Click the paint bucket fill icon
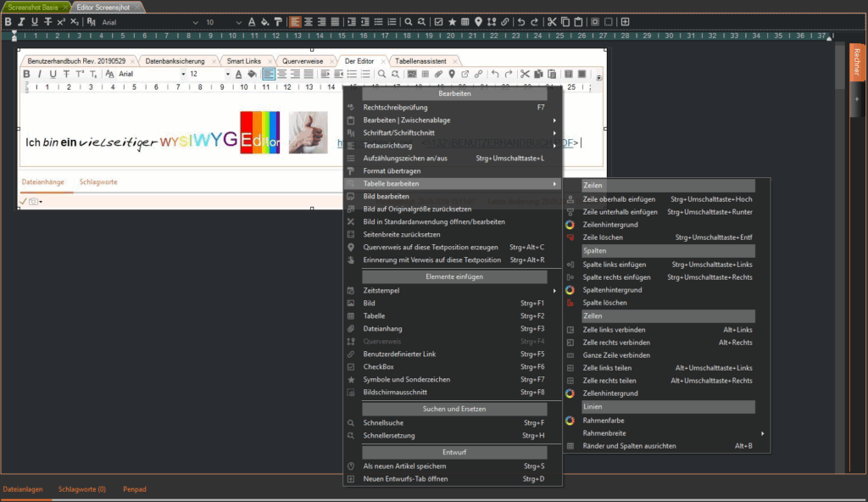The image size is (868, 502). [x=264, y=21]
